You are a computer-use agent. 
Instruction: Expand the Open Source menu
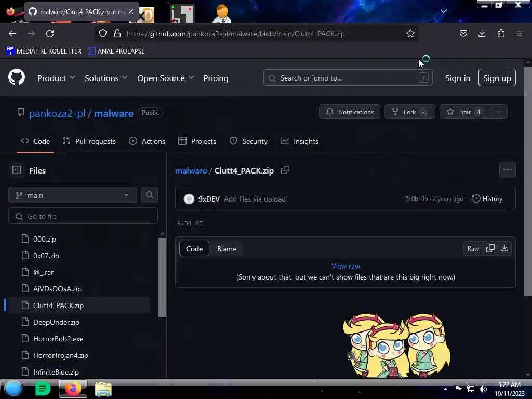click(x=166, y=78)
